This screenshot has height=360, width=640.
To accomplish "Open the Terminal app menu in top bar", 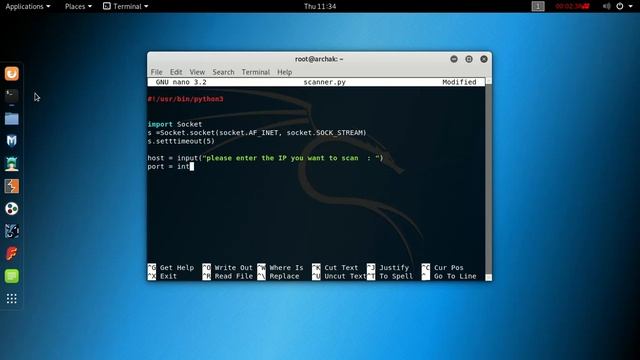I will [x=125, y=6].
